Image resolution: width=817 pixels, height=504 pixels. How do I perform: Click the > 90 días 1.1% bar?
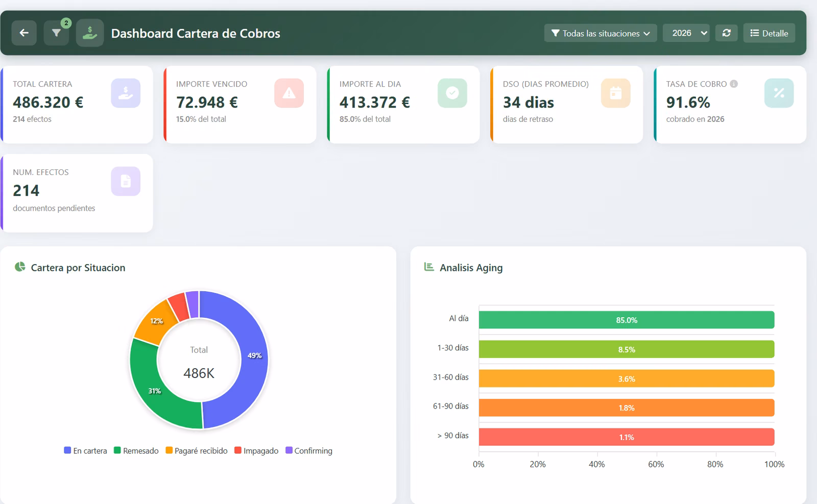pyautogui.click(x=627, y=437)
